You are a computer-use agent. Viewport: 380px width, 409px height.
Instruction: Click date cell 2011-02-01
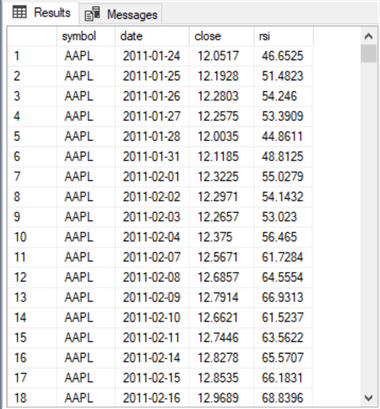[152, 176]
